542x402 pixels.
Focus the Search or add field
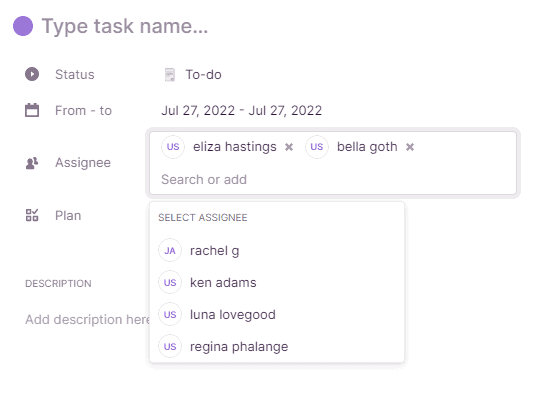click(x=204, y=180)
